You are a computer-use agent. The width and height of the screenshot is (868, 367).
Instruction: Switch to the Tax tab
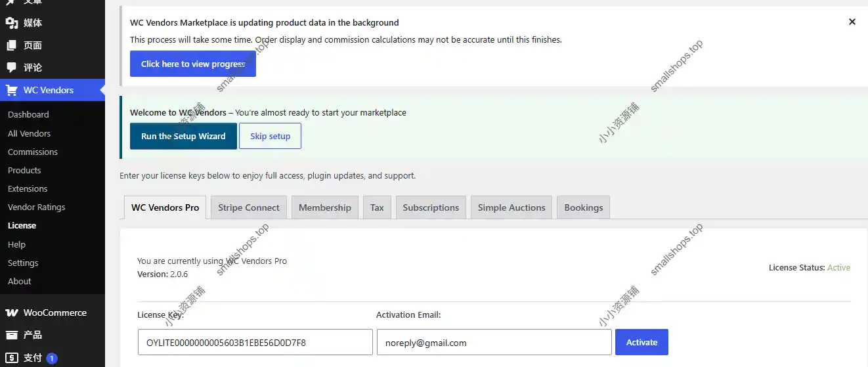pyautogui.click(x=377, y=207)
